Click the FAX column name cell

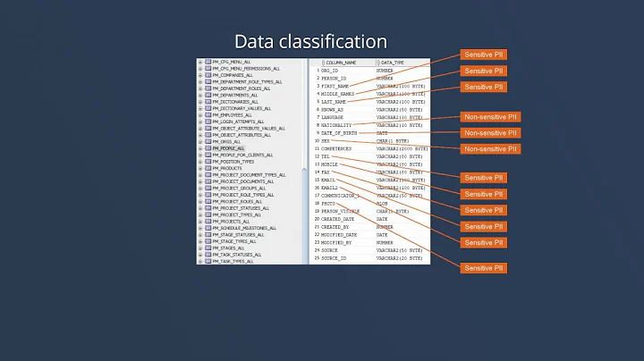326,172
